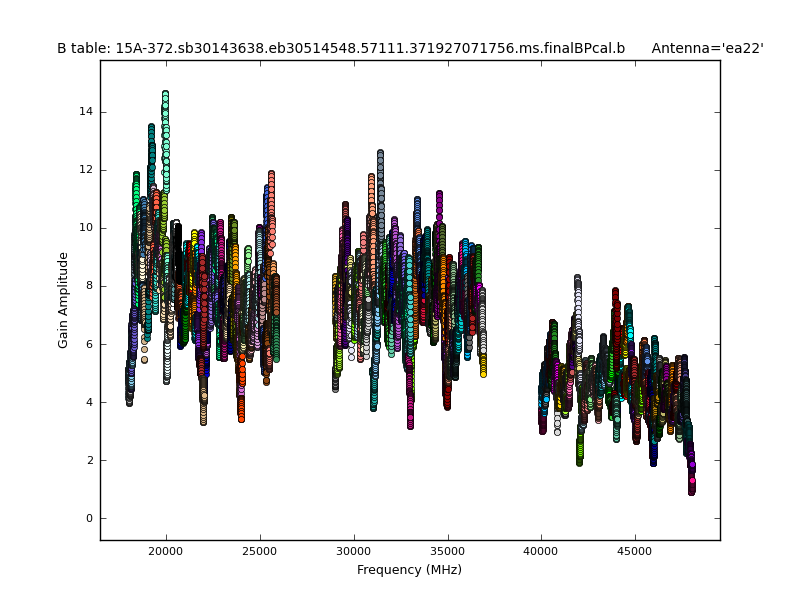Viewport: 800px width, 600px height.
Task: Click the 30000 x-axis tick label
Action: click(x=354, y=550)
